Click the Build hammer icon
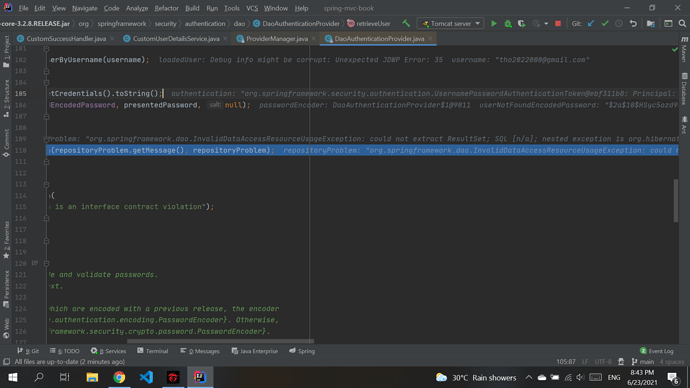The image size is (690, 388). point(406,23)
